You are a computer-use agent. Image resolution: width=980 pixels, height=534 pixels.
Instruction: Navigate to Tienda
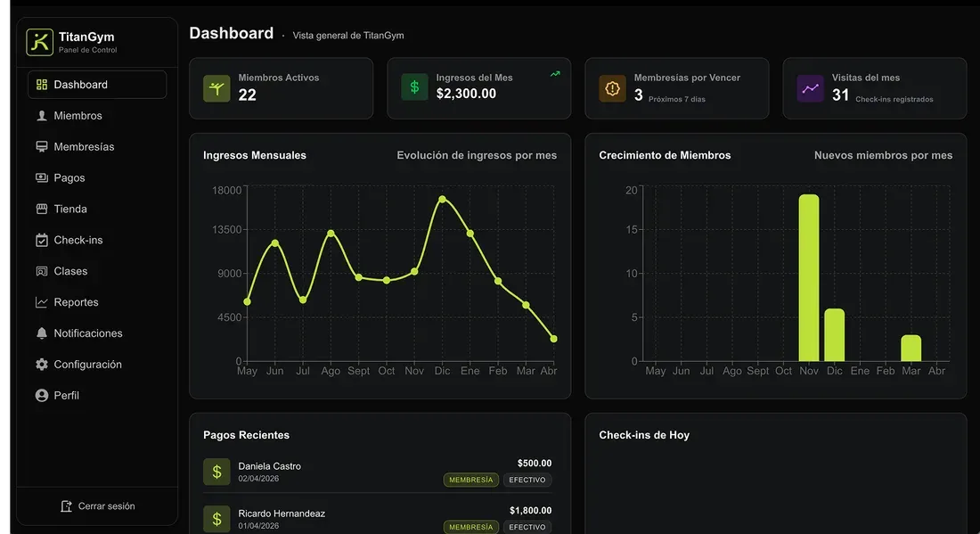[x=97, y=209]
